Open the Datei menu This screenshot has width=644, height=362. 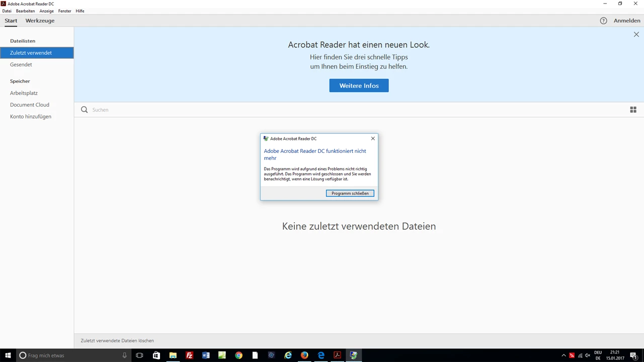pos(7,11)
